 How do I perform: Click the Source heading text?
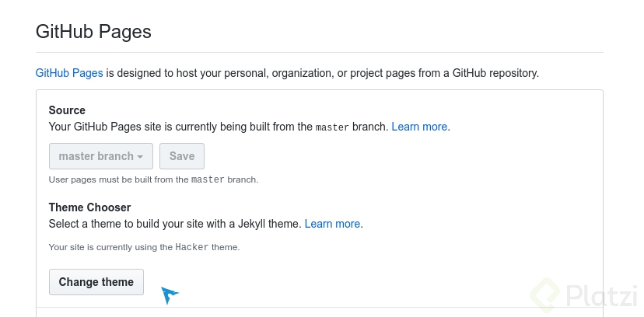(67, 110)
